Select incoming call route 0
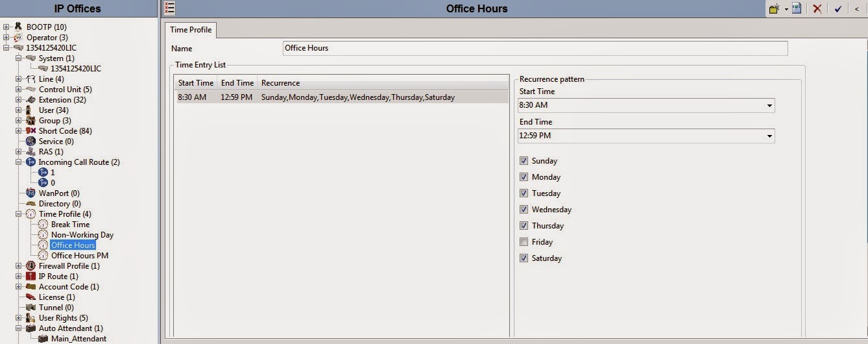Screen dimensions: 868x344 pyautogui.click(x=53, y=182)
